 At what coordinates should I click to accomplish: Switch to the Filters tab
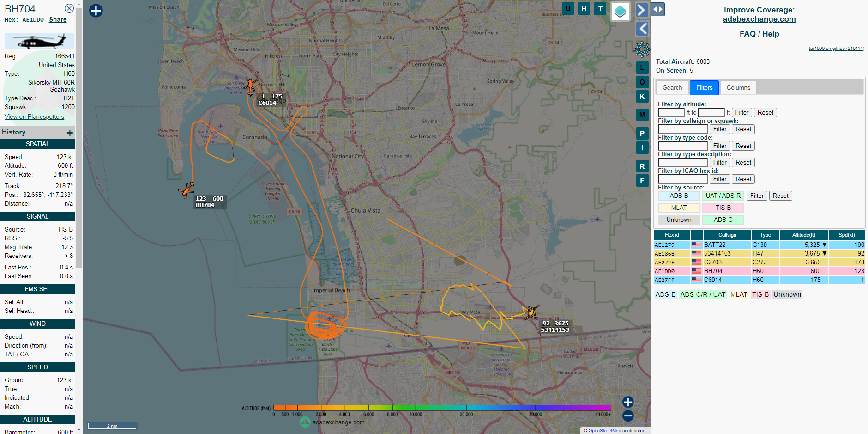tap(704, 87)
